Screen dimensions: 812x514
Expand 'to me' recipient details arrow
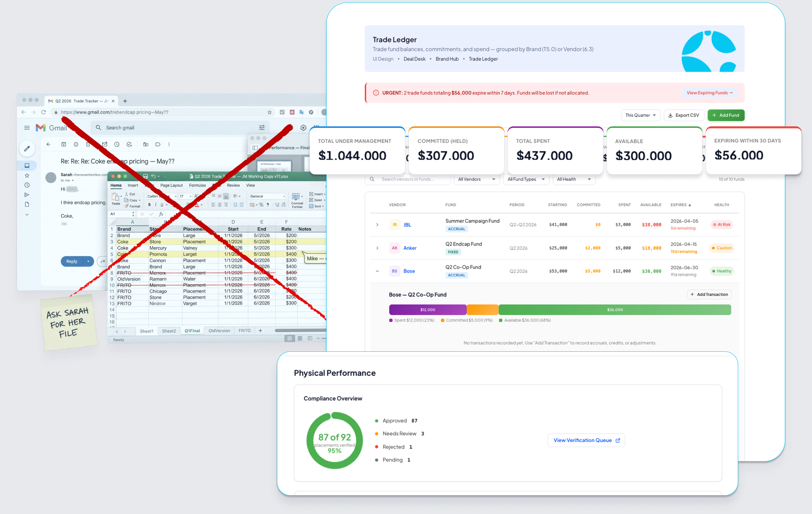point(73,181)
